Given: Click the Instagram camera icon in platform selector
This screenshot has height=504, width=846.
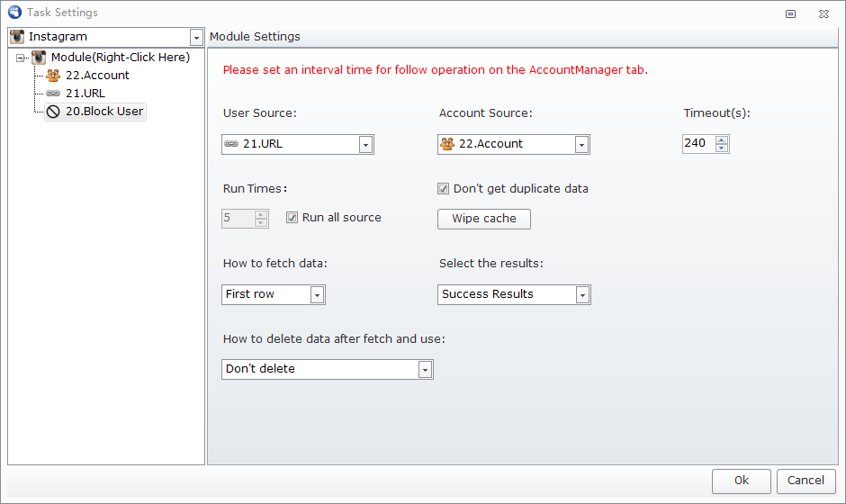Looking at the screenshot, I should (x=17, y=37).
